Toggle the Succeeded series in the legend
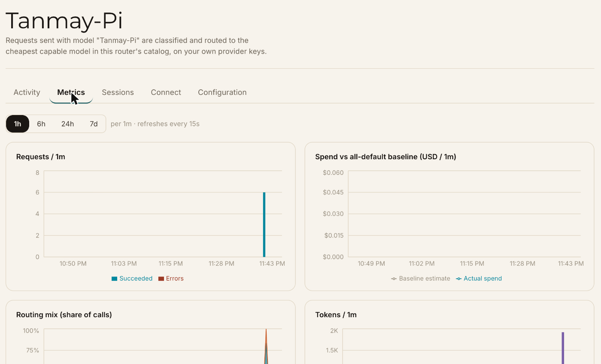Viewport: 601px width, 364px height. [x=132, y=279]
